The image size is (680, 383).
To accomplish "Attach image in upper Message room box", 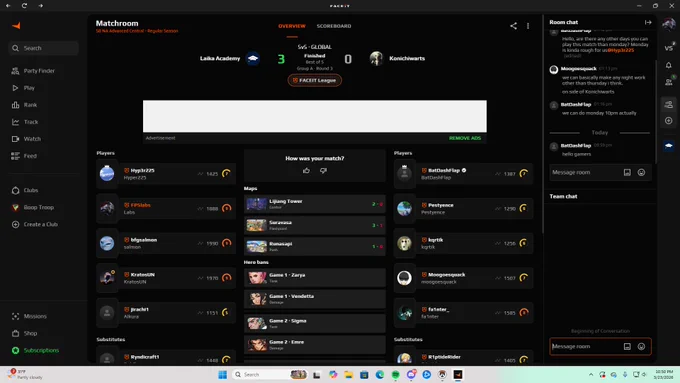I will coord(627,173).
